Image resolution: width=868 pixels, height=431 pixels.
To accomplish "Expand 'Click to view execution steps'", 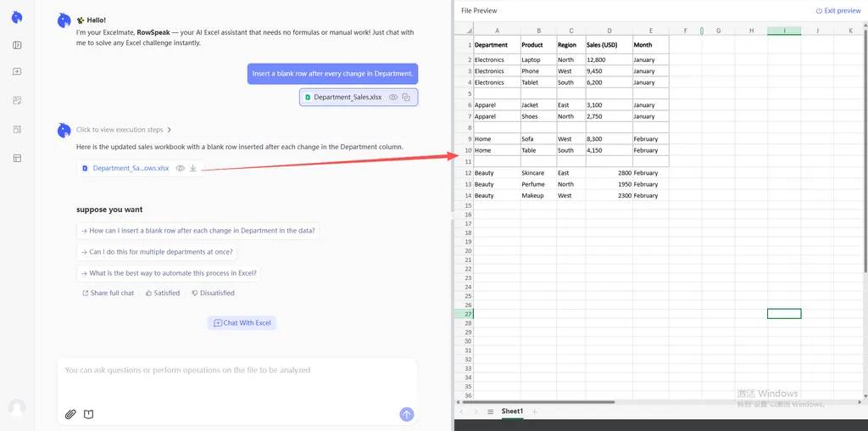I will [124, 130].
